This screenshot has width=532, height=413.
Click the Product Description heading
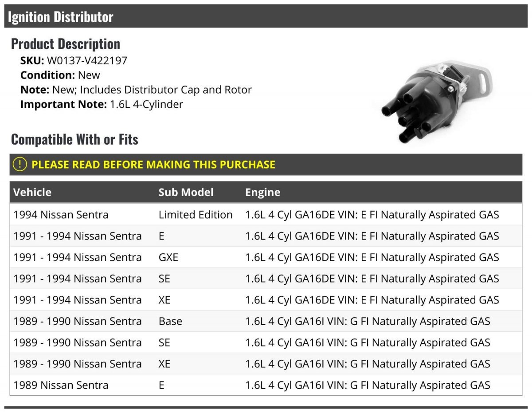tap(66, 44)
